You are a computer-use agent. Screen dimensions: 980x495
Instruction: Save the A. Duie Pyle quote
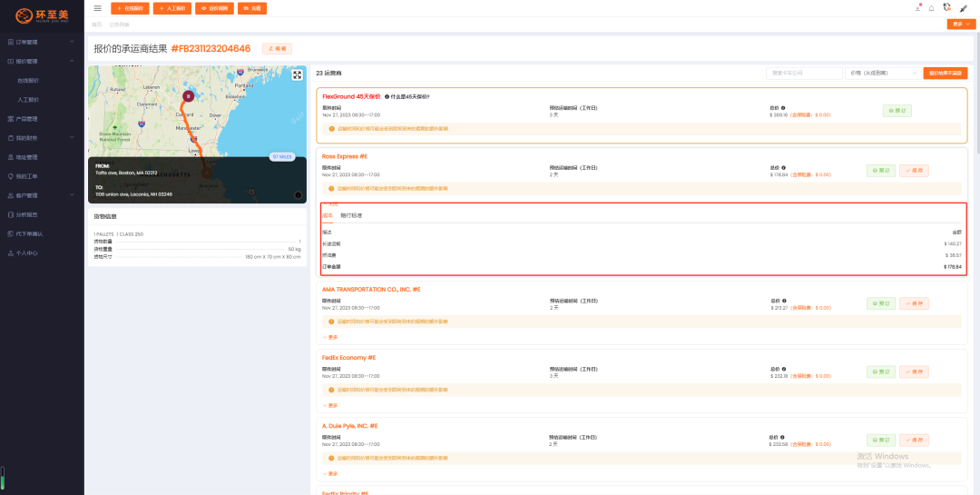(x=914, y=440)
